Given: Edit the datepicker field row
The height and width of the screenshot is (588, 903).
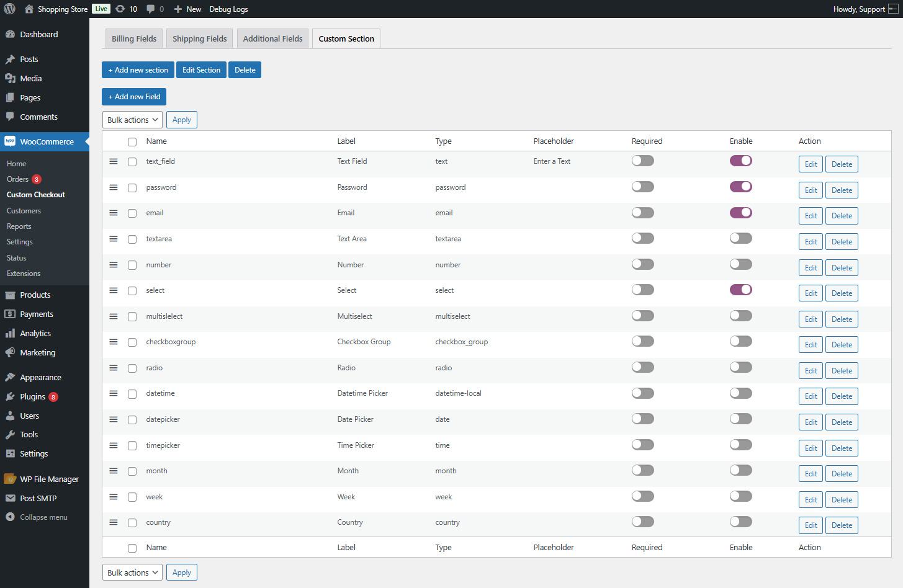Looking at the screenshot, I should pyautogui.click(x=811, y=422).
